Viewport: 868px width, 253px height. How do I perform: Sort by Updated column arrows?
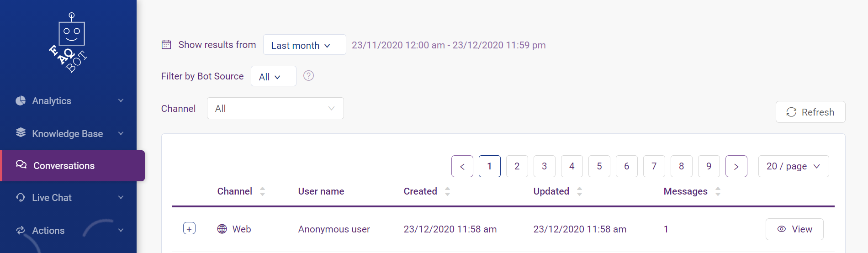(579, 191)
